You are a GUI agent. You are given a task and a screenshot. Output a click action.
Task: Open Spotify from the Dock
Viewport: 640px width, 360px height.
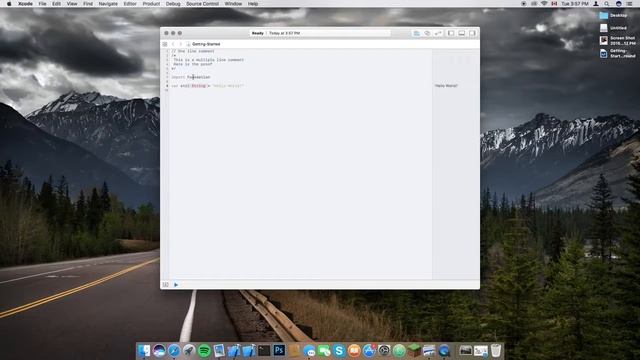204,351
